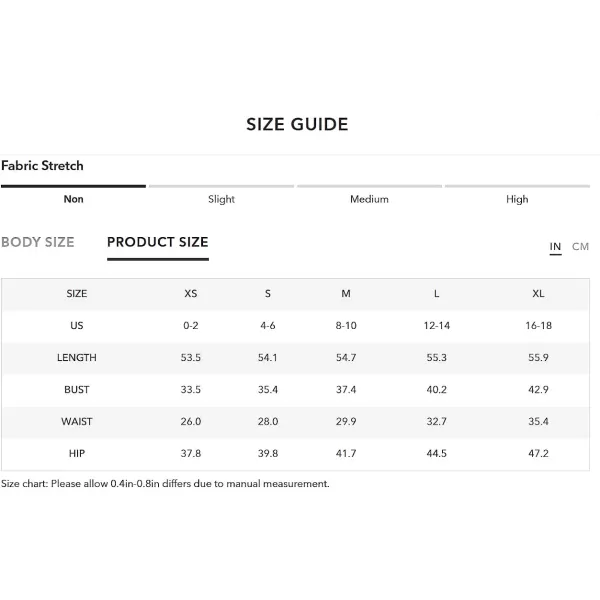Click the 47.2 hip value for XL
This screenshot has width=600, height=600.
click(538, 453)
